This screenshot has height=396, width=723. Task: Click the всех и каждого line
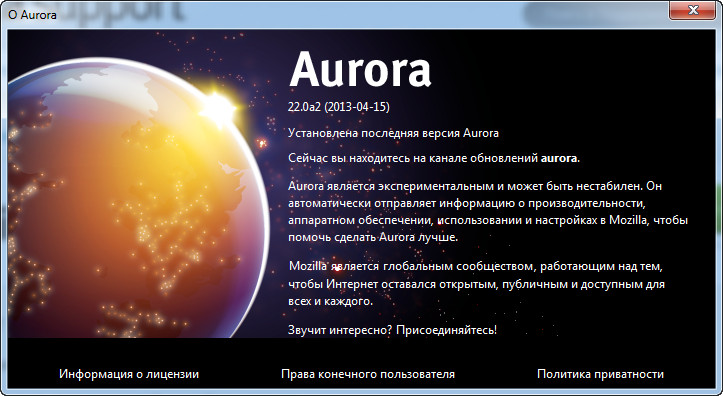tap(330, 301)
